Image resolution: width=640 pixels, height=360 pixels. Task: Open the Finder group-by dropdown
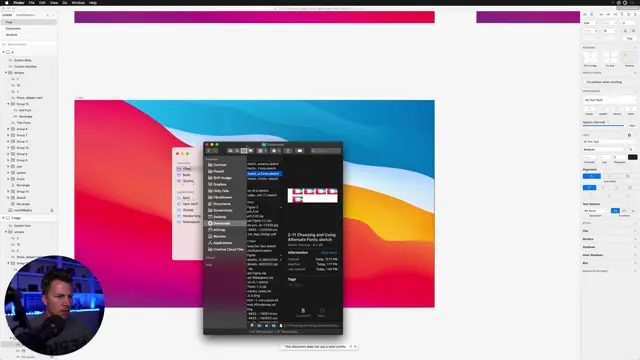[x=262, y=151]
